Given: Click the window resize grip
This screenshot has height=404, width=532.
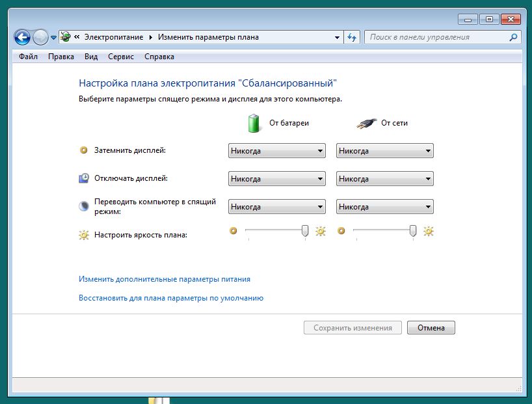Looking at the screenshot, I should point(519,389).
